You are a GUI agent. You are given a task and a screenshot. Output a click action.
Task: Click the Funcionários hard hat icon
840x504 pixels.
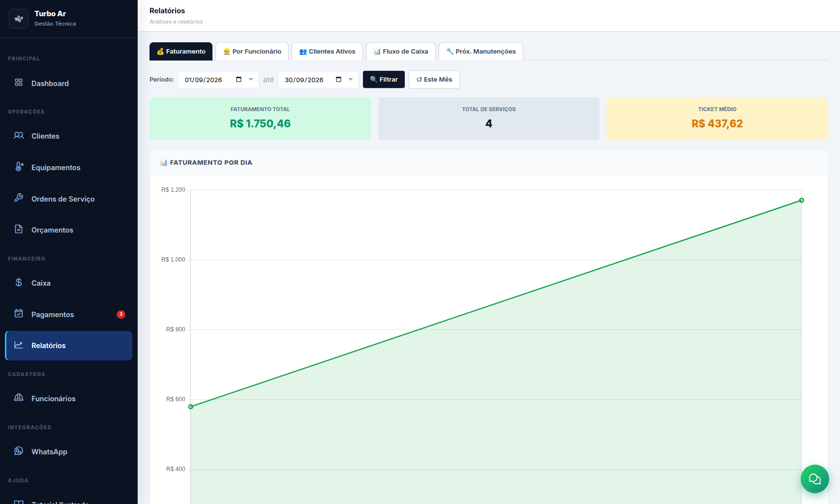coord(19,397)
